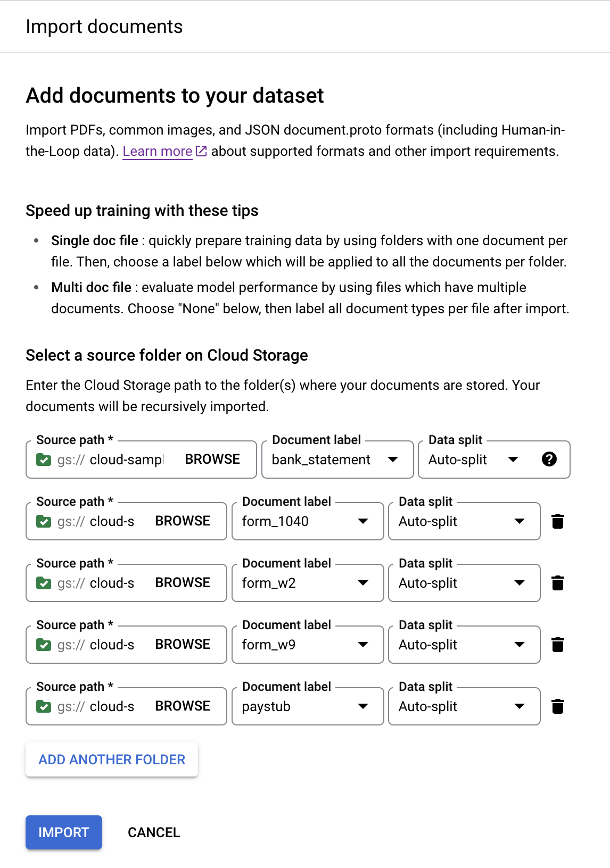Screen dimensions: 610x868
Task: Open the Learn more link
Action: (x=157, y=152)
